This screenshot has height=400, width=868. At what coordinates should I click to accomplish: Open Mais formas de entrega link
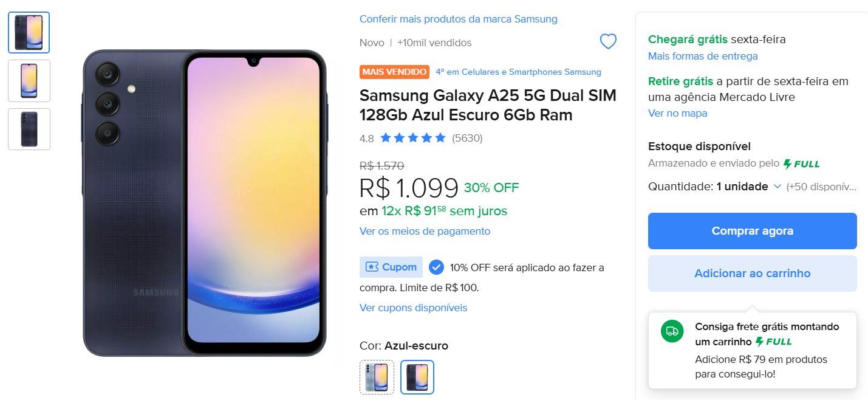pyautogui.click(x=703, y=56)
